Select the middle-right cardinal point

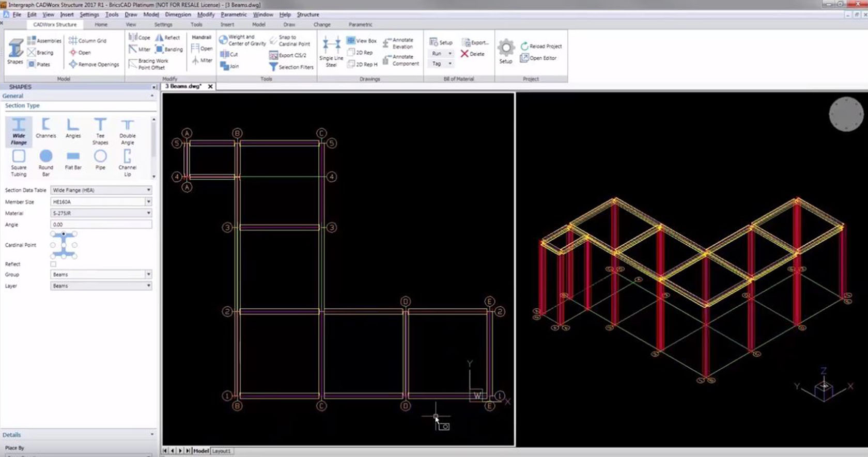[x=75, y=245]
